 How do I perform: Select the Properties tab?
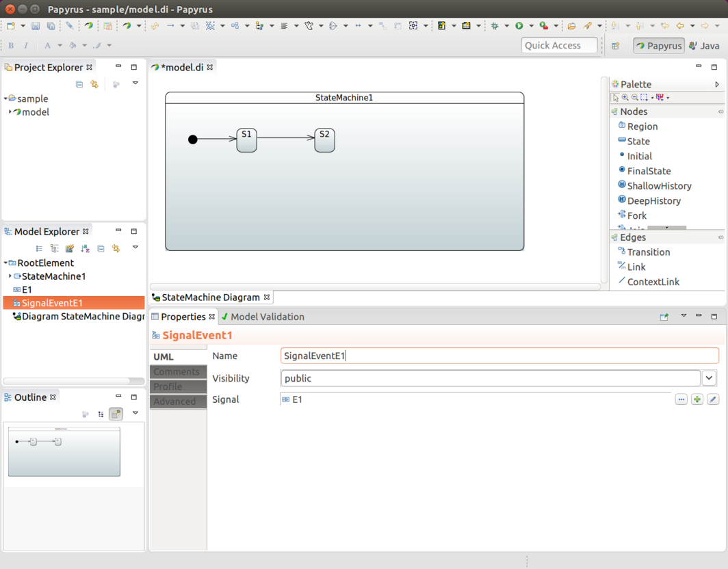tap(183, 317)
